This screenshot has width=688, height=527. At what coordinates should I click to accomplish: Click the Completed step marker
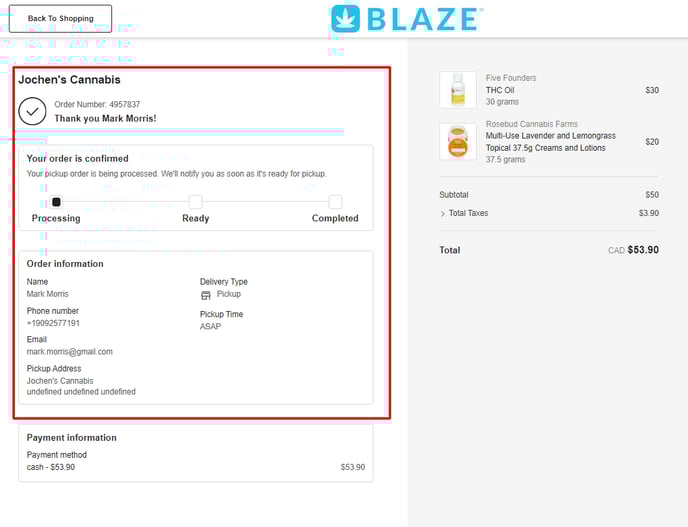pos(335,202)
